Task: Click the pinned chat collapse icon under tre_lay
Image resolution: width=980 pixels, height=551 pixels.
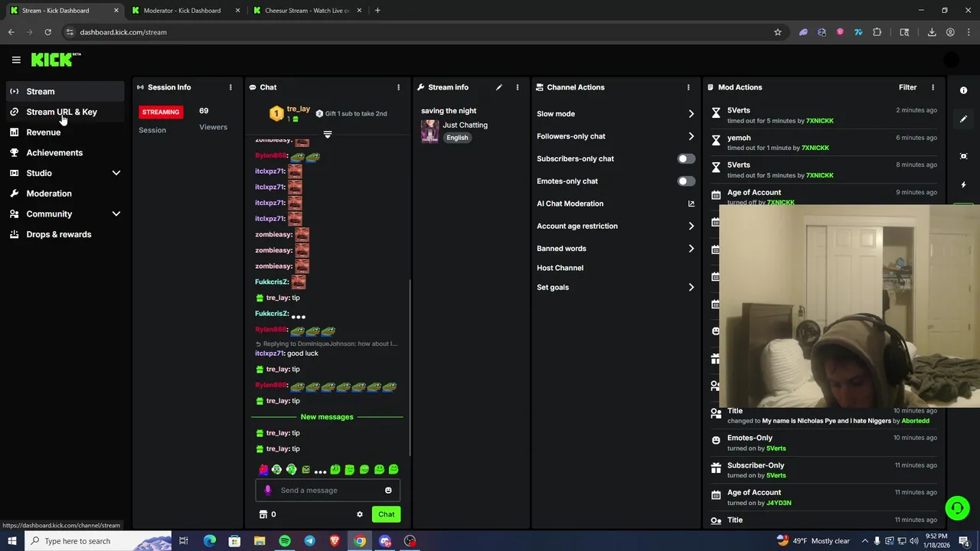Action: point(327,135)
